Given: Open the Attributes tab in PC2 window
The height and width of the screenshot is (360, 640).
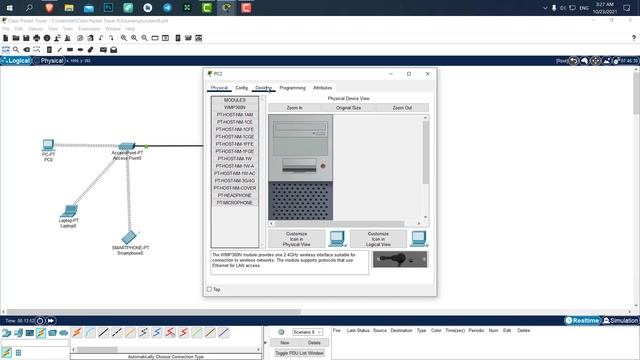Looking at the screenshot, I should [322, 88].
